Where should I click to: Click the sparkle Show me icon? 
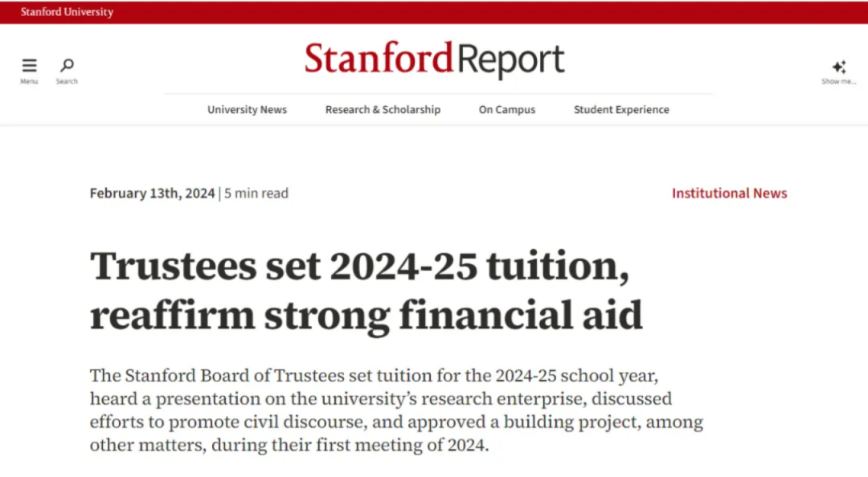[839, 67]
